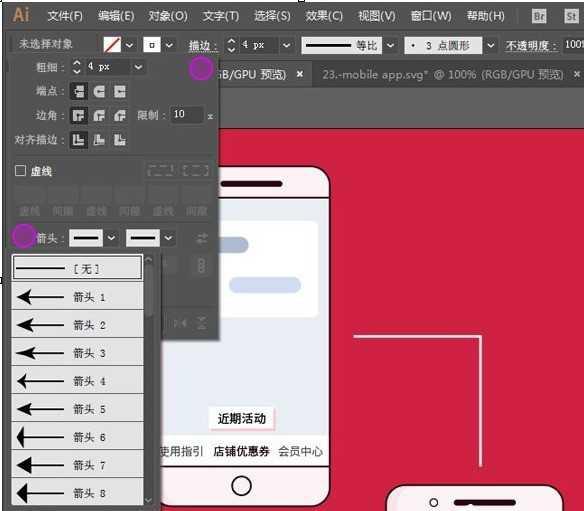
Task: Swap start and end arrowheads
Action: (x=202, y=238)
